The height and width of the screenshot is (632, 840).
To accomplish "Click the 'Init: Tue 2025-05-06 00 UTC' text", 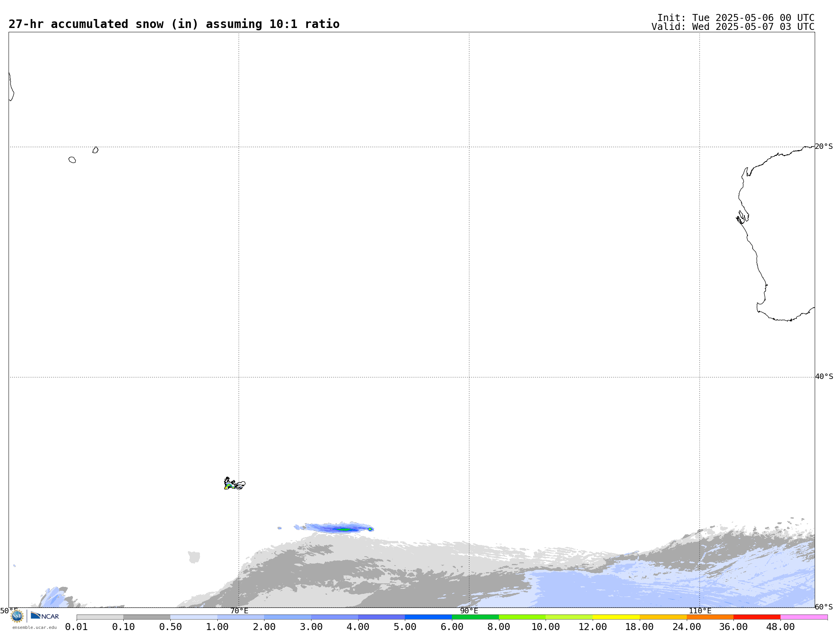I will (736, 18).
